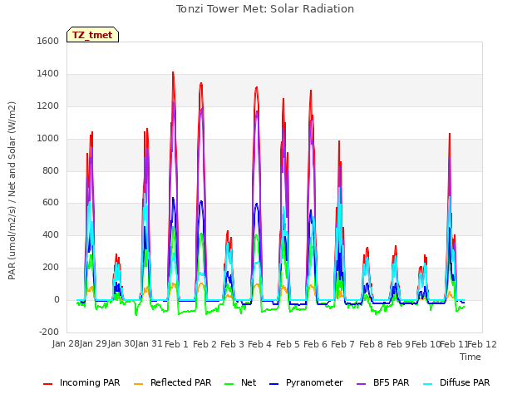The image size is (532, 399).
Task: Click the 200 y-axis tick label
Action: click(51, 268)
